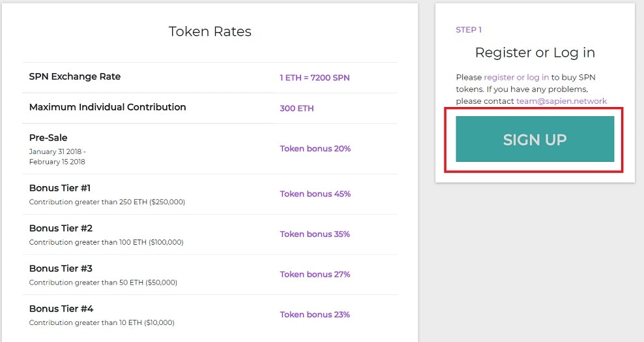Image resolution: width=644 pixels, height=342 pixels.
Task: Click the 'SPN Exchange Rate' label
Action: click(x=75, y=76)
